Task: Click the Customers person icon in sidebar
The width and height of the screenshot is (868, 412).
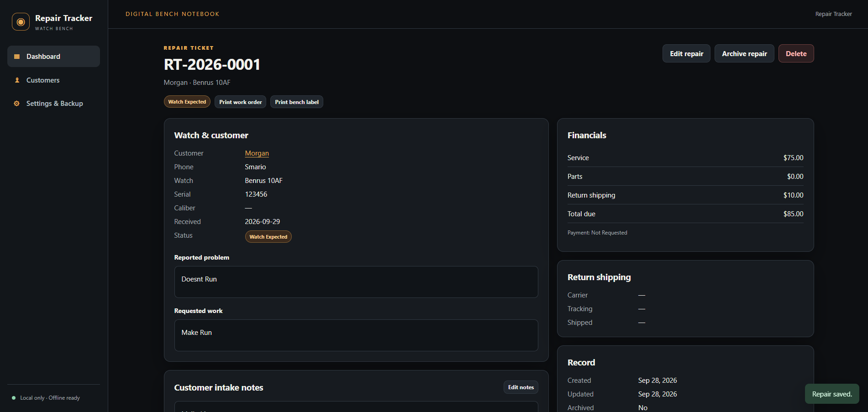Action: [17, 80]
